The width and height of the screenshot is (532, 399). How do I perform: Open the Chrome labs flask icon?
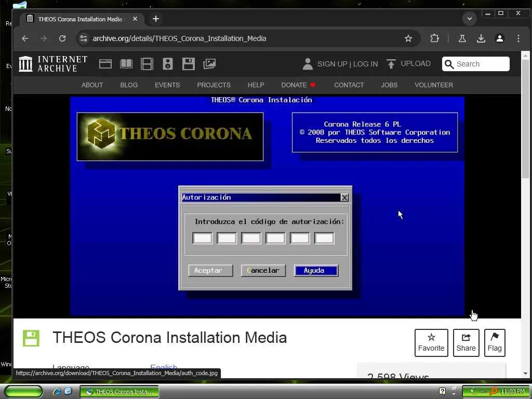click(x=462, y=38)
